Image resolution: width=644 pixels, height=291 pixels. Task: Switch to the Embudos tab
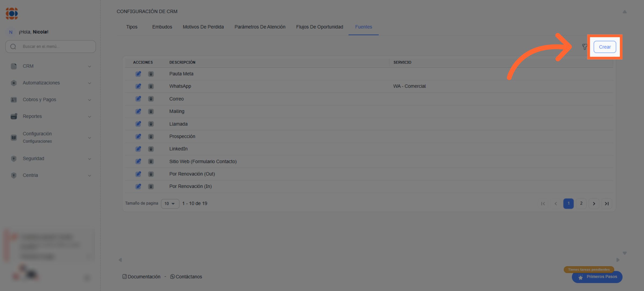click(162, 27)
